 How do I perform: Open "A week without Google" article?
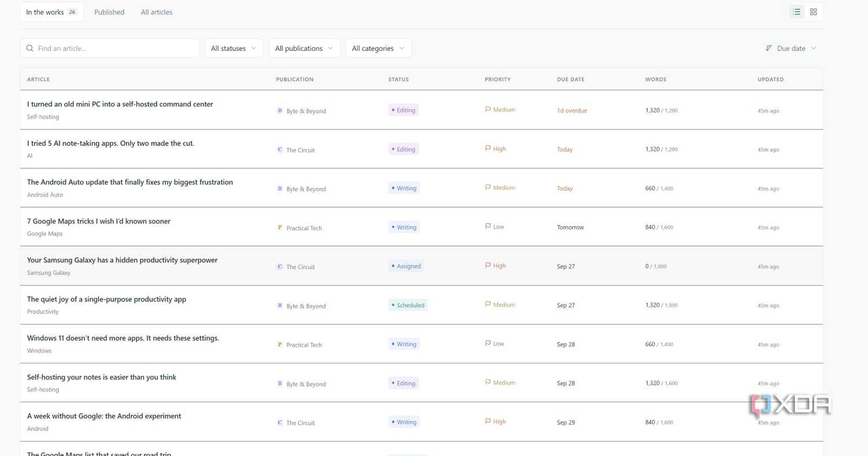click(104, 416)
